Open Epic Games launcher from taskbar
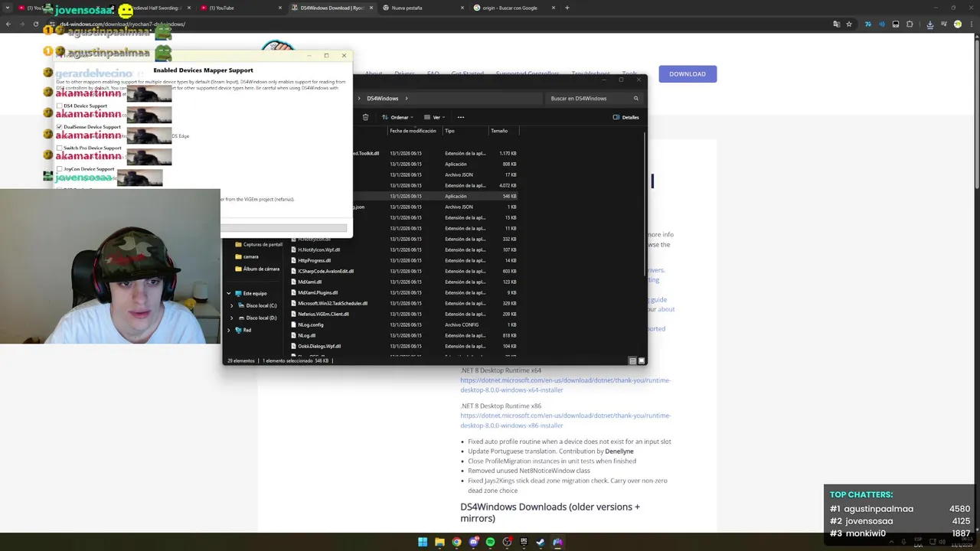 click(524, 542)
